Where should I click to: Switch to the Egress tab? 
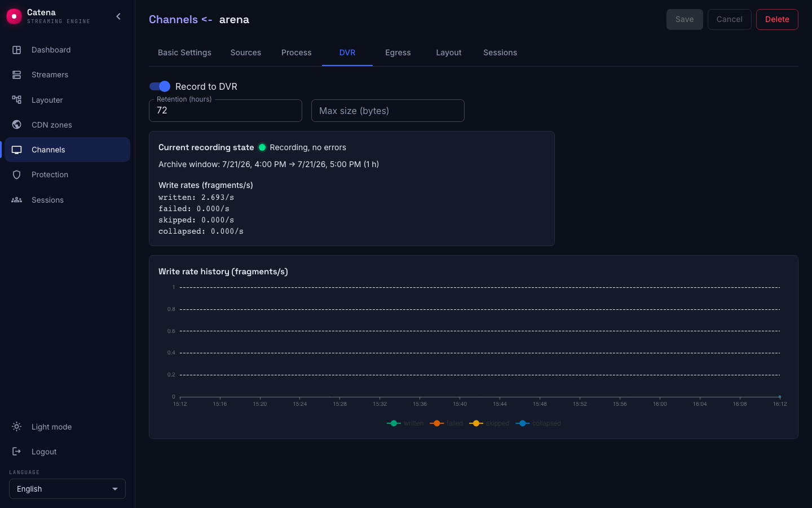point(398,52)
